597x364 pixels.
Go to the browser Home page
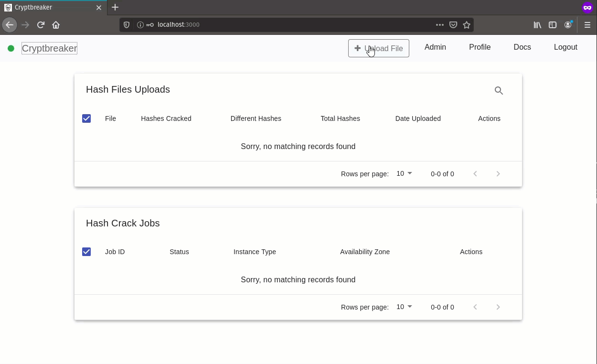pyautogui.click(x=56, y=25)
